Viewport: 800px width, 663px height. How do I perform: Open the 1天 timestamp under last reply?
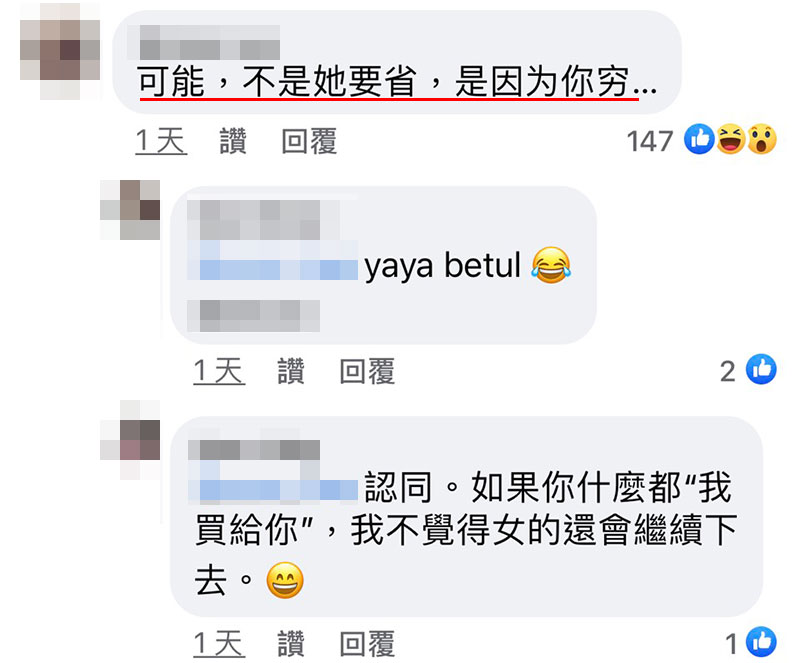pyautogui.click(x=219, y=644)
